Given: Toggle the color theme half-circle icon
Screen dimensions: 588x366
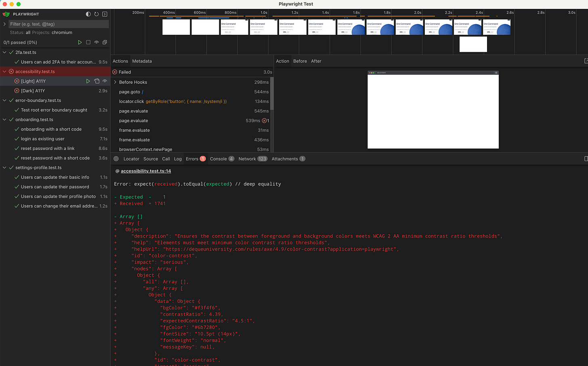Looking at the screenshot, I should [88, 14].
